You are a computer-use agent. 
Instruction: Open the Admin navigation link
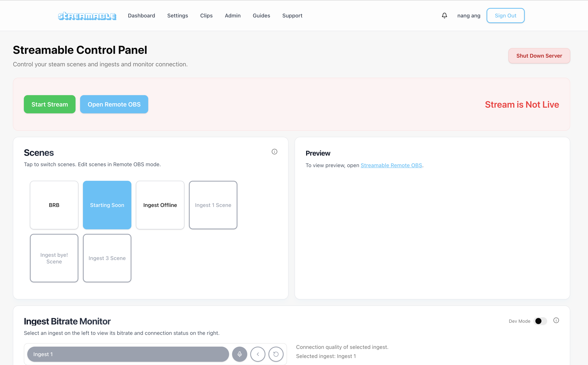coord(232,16)
